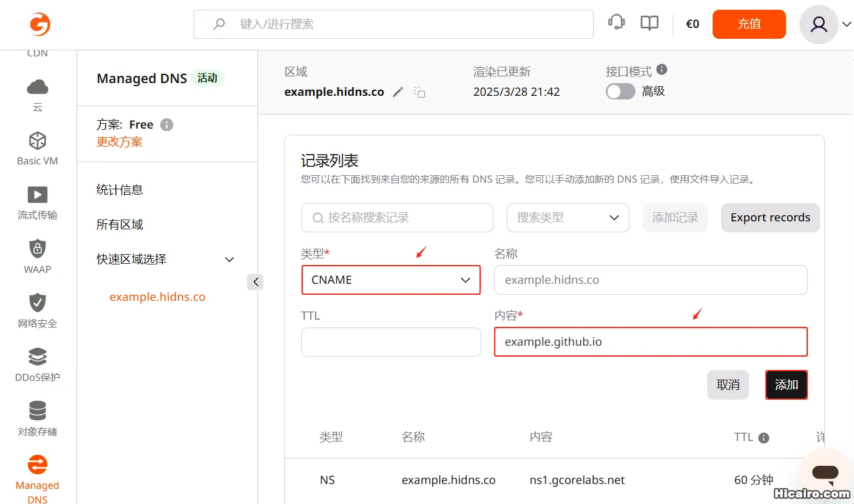Collapse the 快速区域选择 section
Screen dimensions: 854x504
click(x=229, y=260)
